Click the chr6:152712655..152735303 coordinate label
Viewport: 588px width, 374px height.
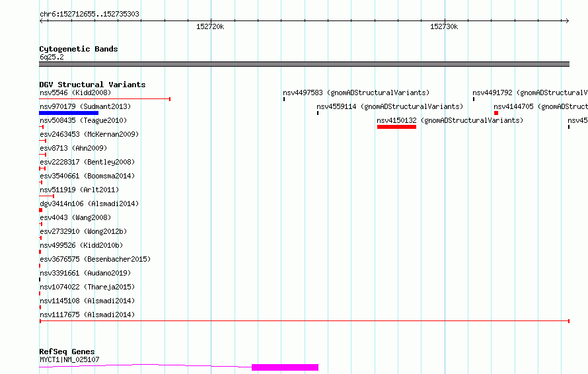pos(89,14)
